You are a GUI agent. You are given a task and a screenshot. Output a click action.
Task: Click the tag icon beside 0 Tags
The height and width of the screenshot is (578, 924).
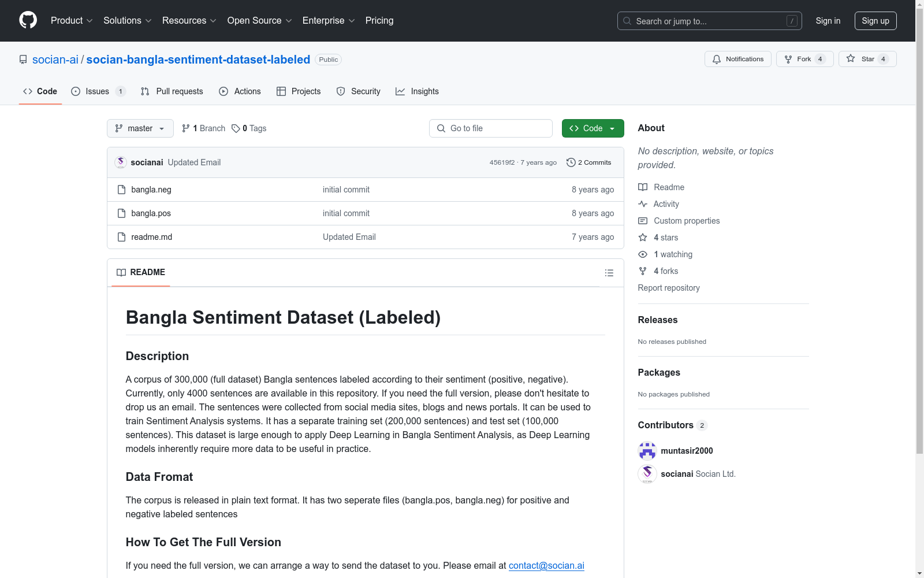click(x=236, y=128)
